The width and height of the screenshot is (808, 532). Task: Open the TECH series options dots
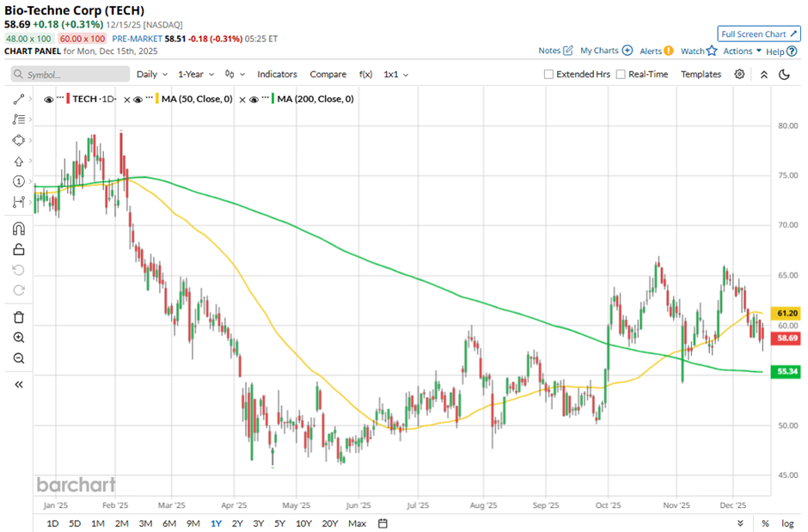[x=60, y=96]
